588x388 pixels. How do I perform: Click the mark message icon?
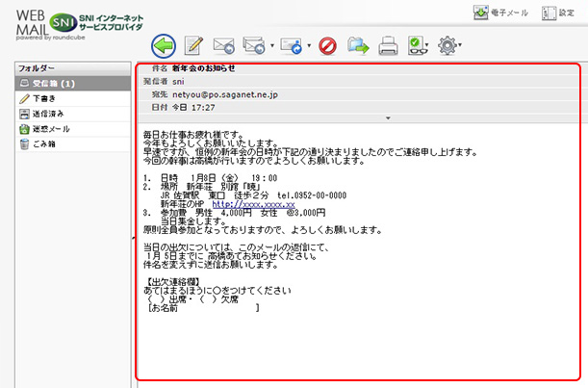(x=417, y=44)
